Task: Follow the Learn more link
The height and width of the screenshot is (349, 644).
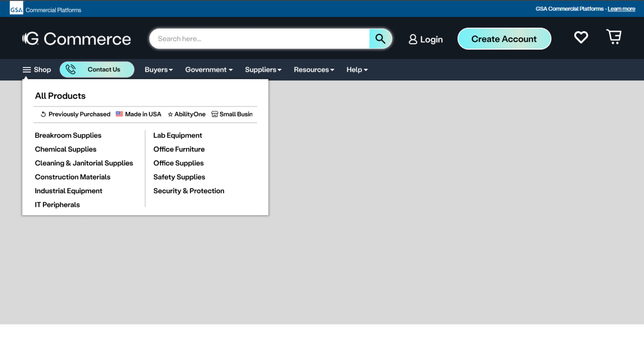Action: pos(621,9)
